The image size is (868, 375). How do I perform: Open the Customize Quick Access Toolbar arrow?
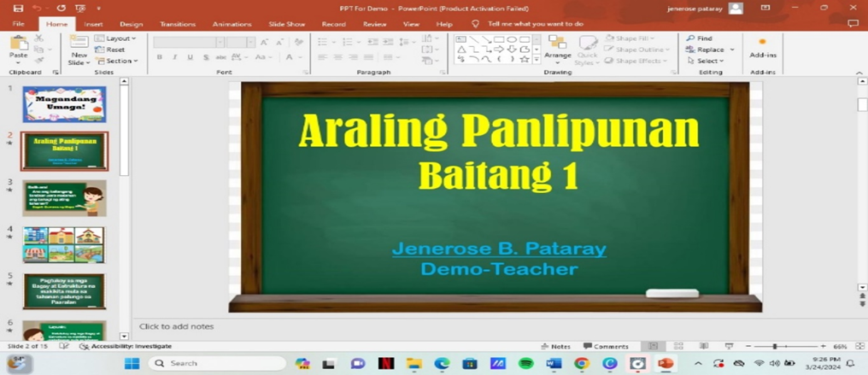(98, 9)
